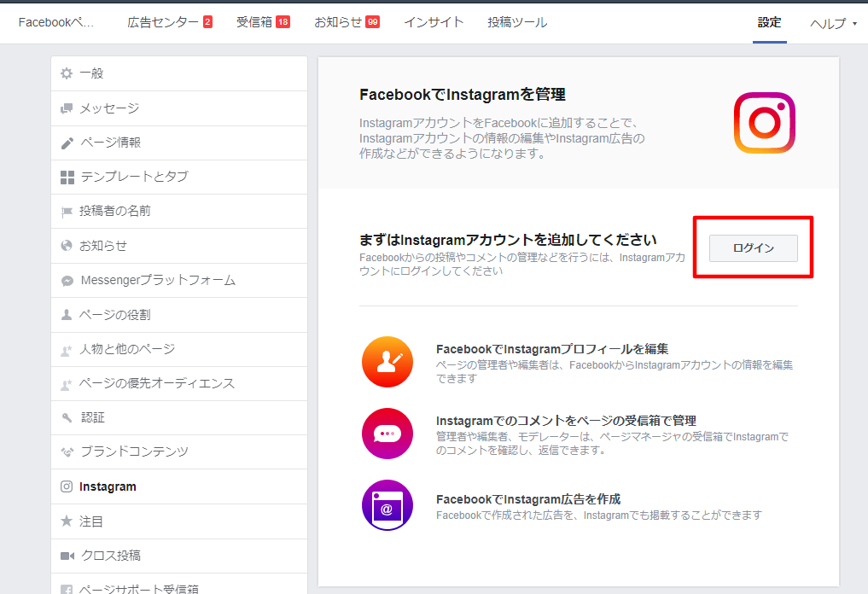
Task: Click the 広告センター badge showing 2
Action: pos(207,22)
